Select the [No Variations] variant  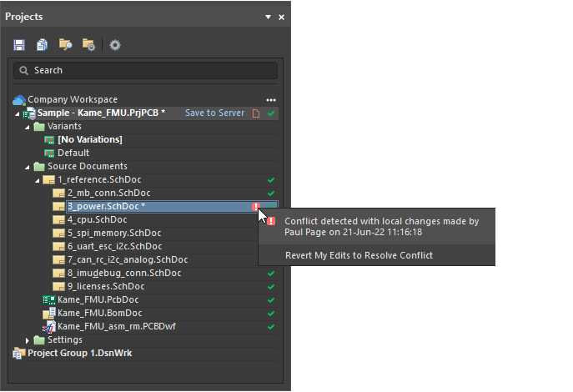click(89, 139)
